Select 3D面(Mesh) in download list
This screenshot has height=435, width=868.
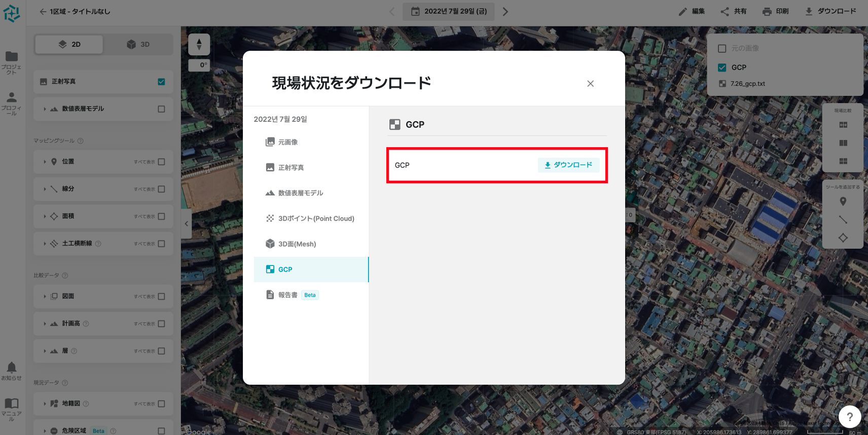311,244
